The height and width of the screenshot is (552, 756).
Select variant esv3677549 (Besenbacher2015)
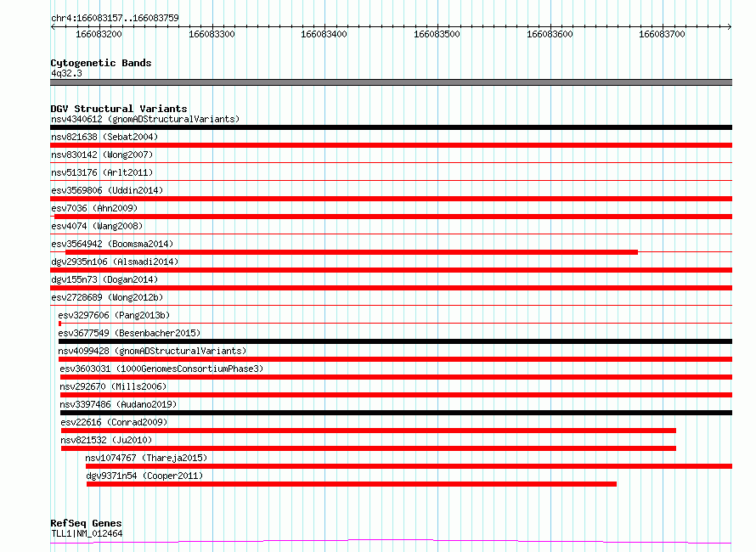[x=129, y=333]
